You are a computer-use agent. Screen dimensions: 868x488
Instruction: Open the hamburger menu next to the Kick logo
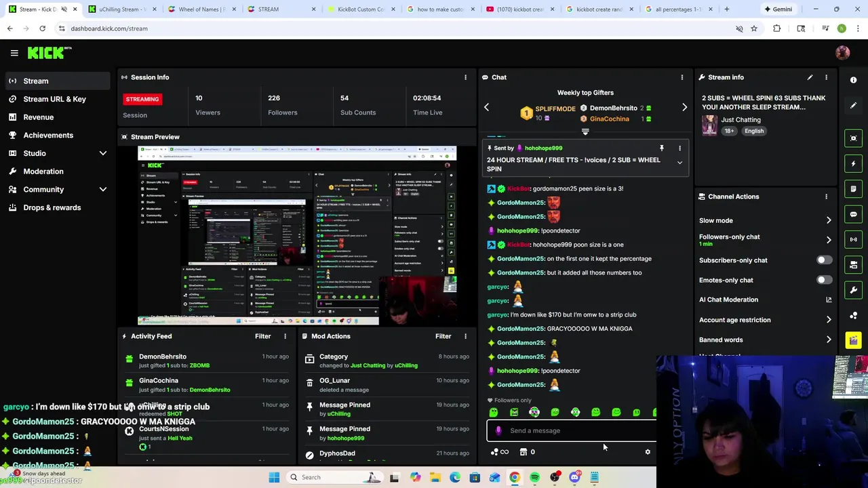[x=14, y=53]
